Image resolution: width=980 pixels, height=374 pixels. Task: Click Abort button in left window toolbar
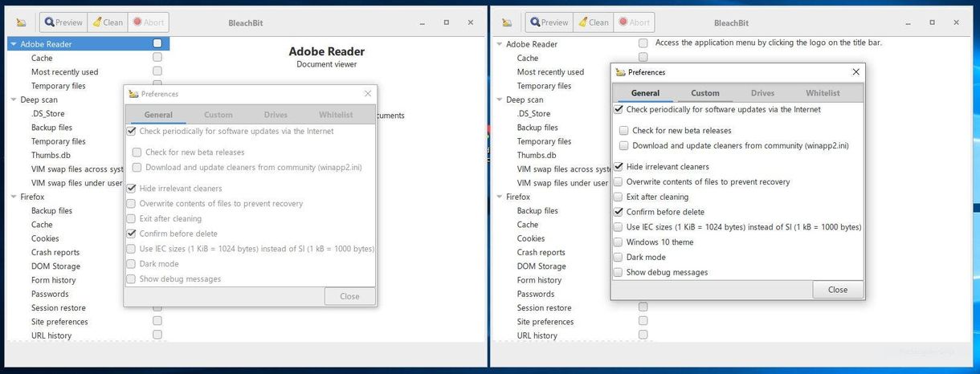(x=149, y=22)
